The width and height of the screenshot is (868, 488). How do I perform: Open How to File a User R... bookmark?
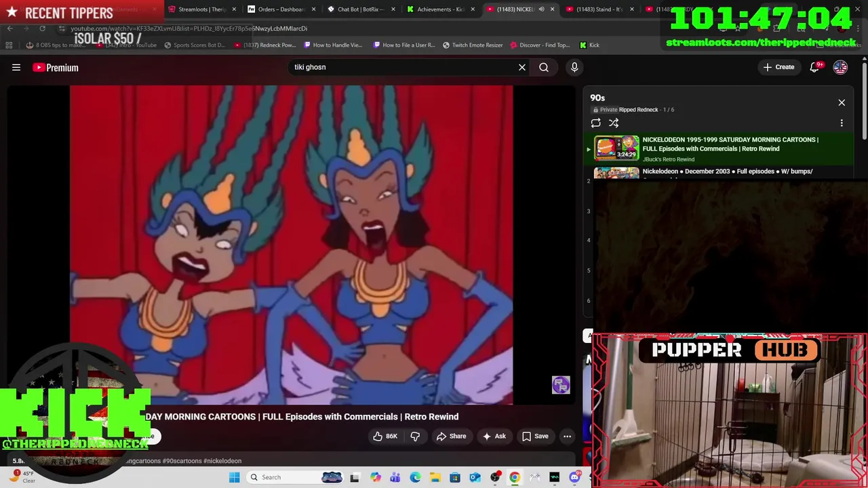point(404,45)
